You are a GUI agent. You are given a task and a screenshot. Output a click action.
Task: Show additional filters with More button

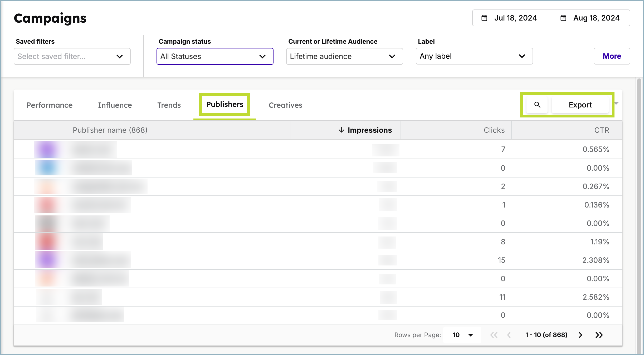click(x=612, y=56)
